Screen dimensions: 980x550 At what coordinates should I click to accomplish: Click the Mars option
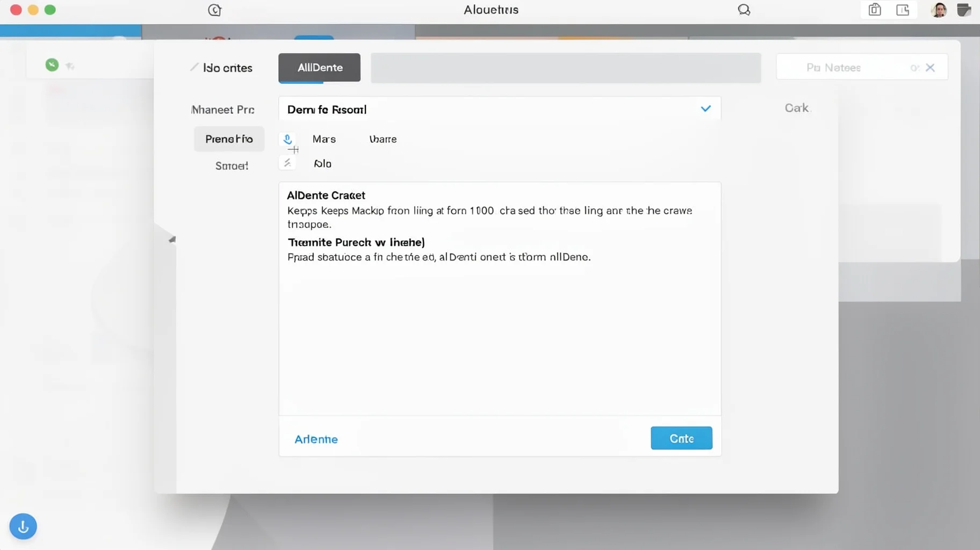point(324,139)
